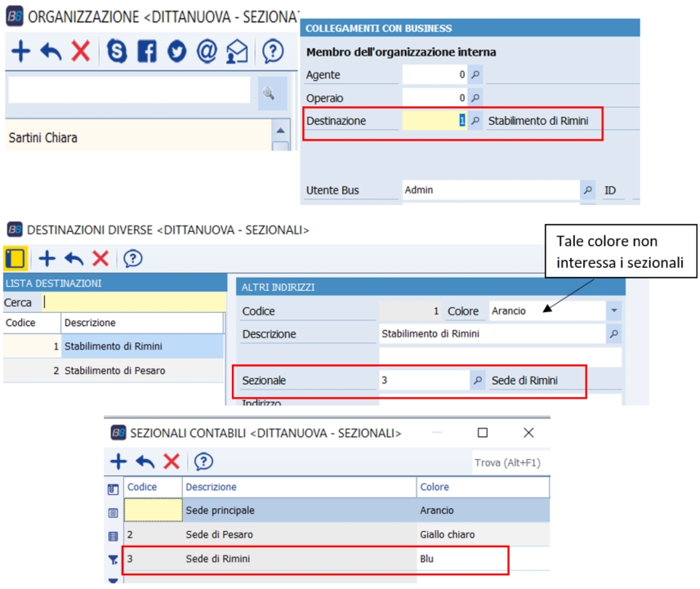Click the Agente code field
Screen dimensions: 700x589
coord(435,74)
